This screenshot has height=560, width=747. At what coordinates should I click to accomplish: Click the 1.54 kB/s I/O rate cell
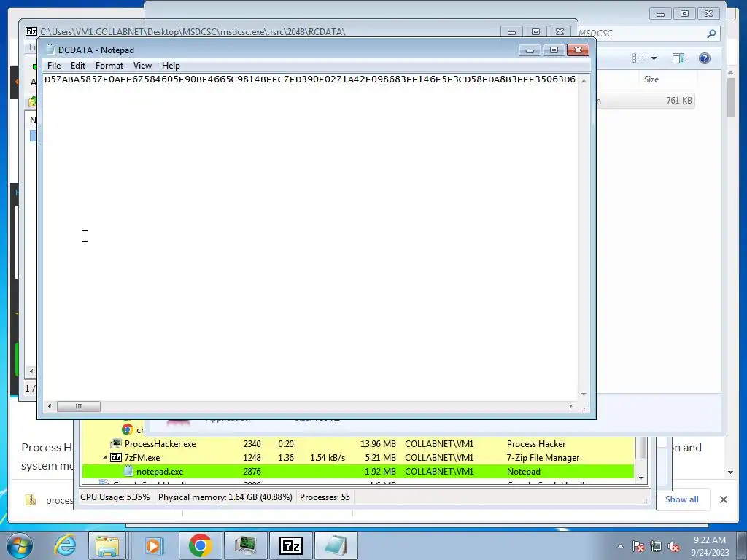click(328, 458)
